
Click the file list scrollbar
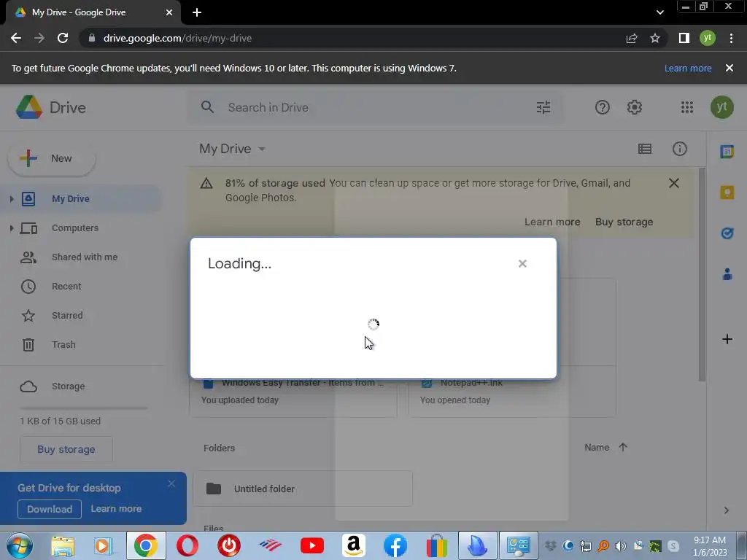click(703, 274)
